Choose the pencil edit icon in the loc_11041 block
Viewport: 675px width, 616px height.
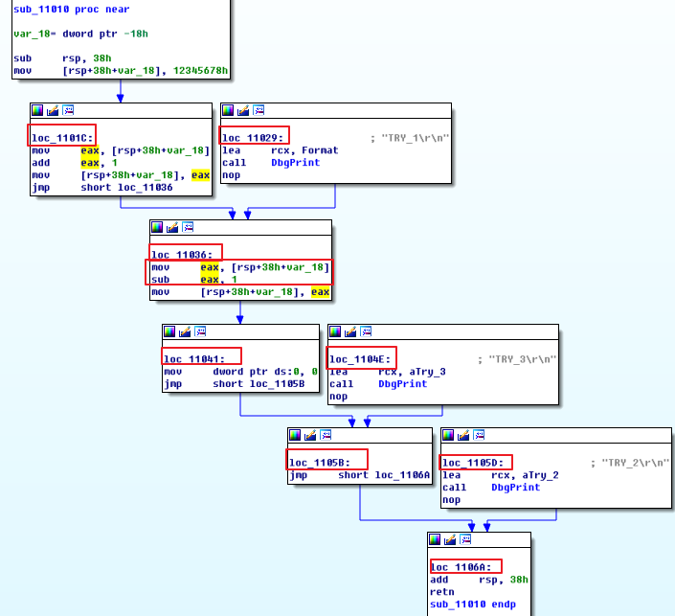coord(185,331)
